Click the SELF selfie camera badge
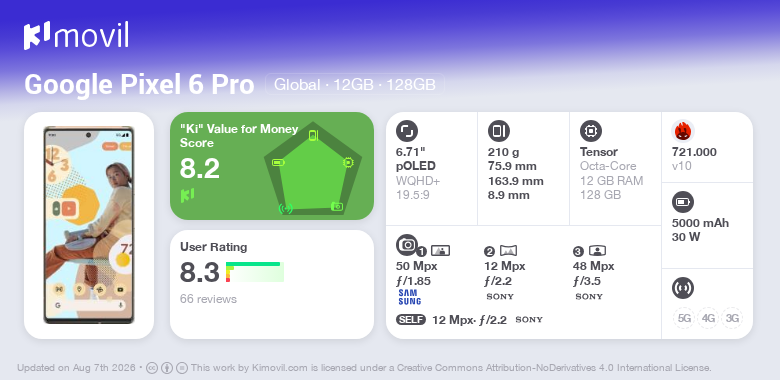 click(411, 320)
